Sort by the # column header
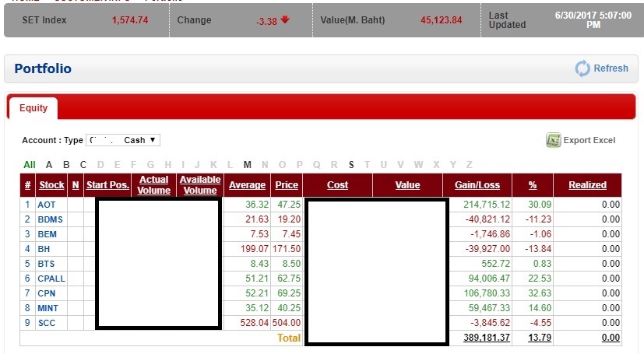The width and height of the screenshot is (644, 354). [x=27, y=185]
